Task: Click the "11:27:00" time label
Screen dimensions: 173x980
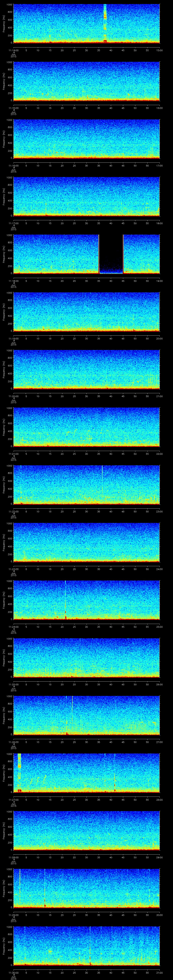Action: tap(13, 800)
